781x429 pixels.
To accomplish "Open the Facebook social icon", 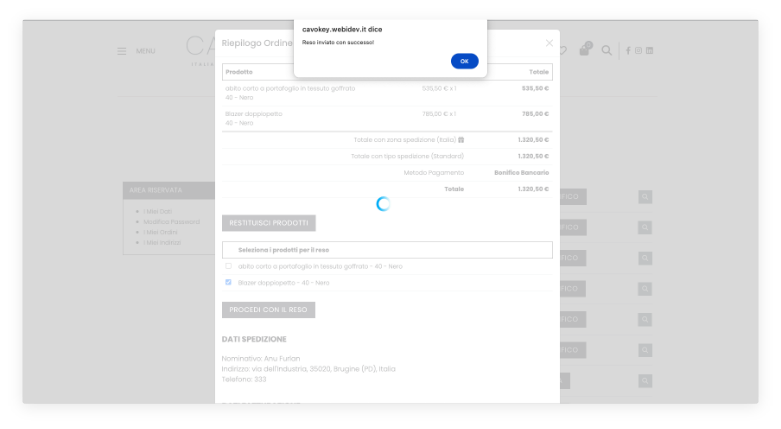I will tap(628, 50).
